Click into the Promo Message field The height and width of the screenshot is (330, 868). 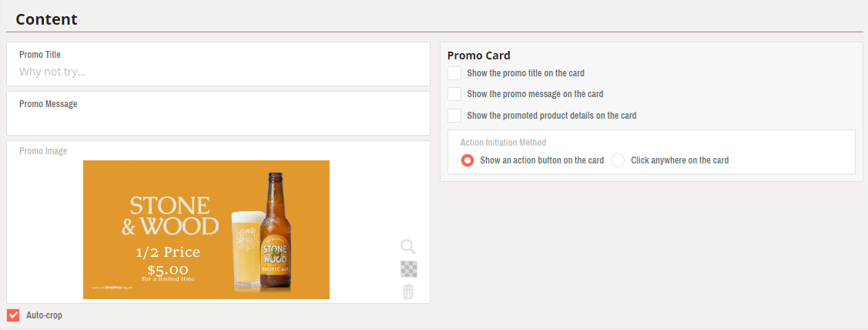pyautogui.click(x=218, y=120)
